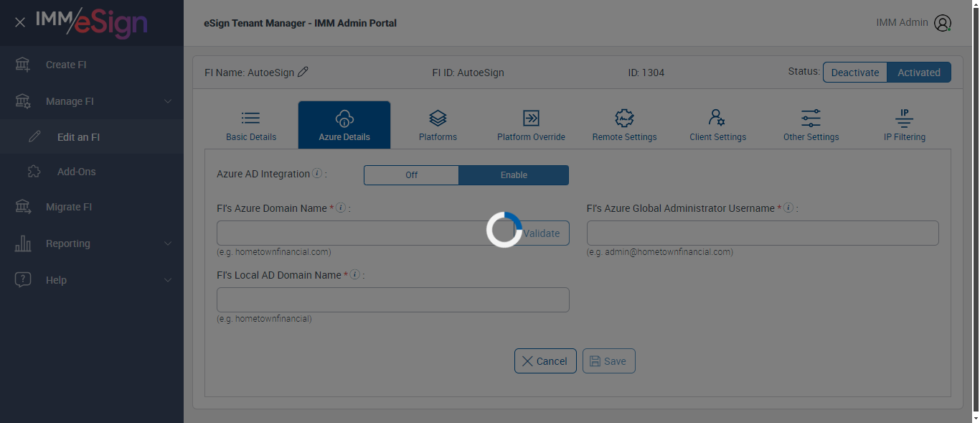Edit the FI Name with the pencil icon
The height and width of the screenshot is (423, 980).
click(x=303, y=72)
